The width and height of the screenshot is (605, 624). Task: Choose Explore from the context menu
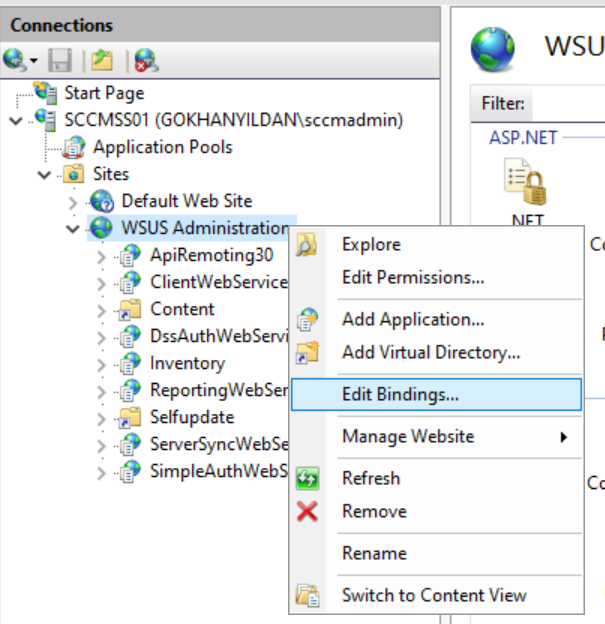[x=436, y=245]
